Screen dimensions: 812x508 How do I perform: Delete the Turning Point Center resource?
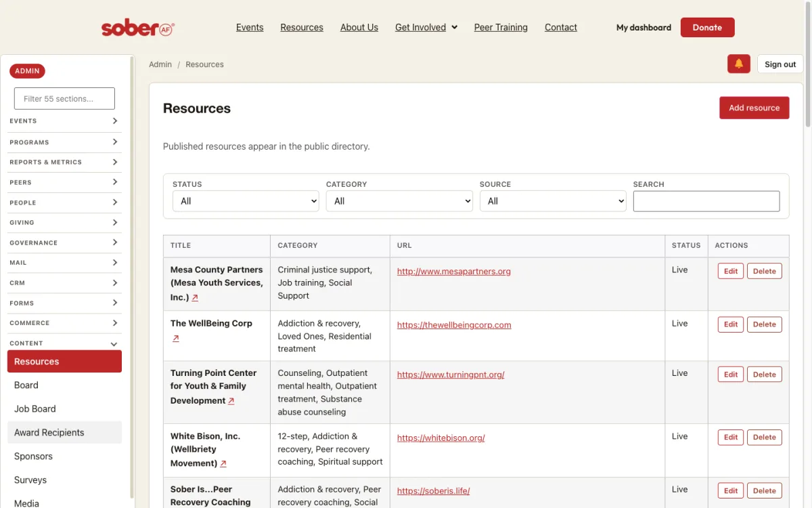click(765, 374)
